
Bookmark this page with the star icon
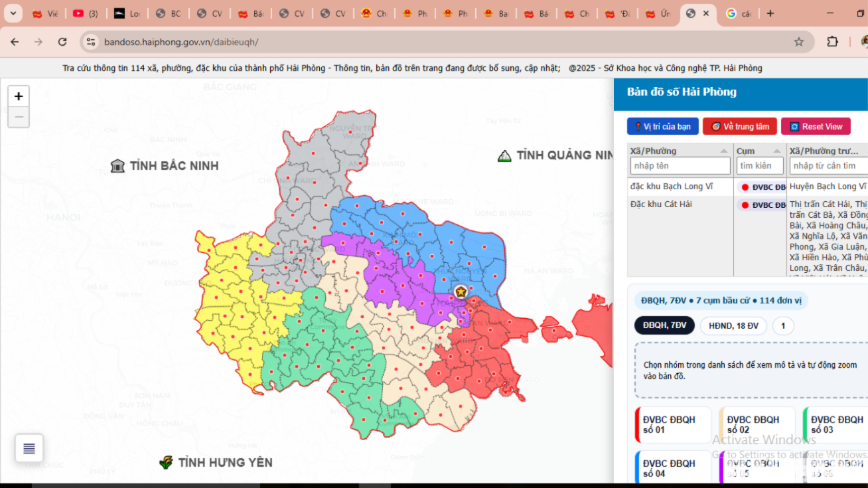(x=799, y=42)
